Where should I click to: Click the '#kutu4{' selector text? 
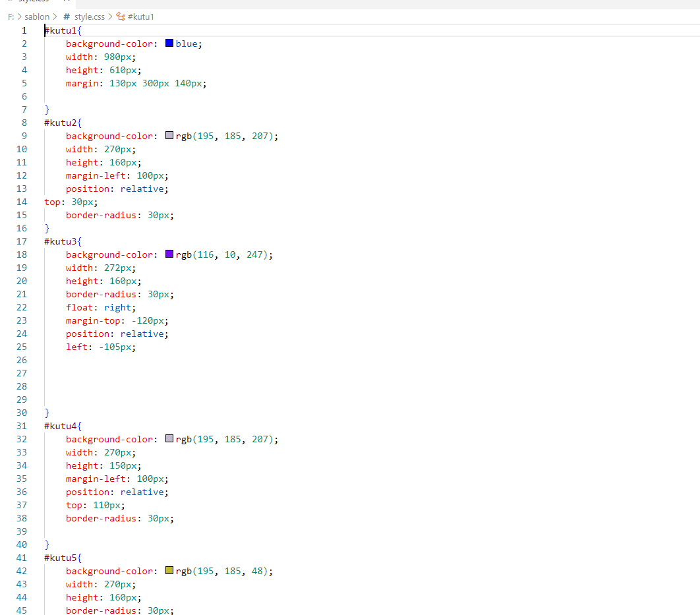(x=63, y=426)
